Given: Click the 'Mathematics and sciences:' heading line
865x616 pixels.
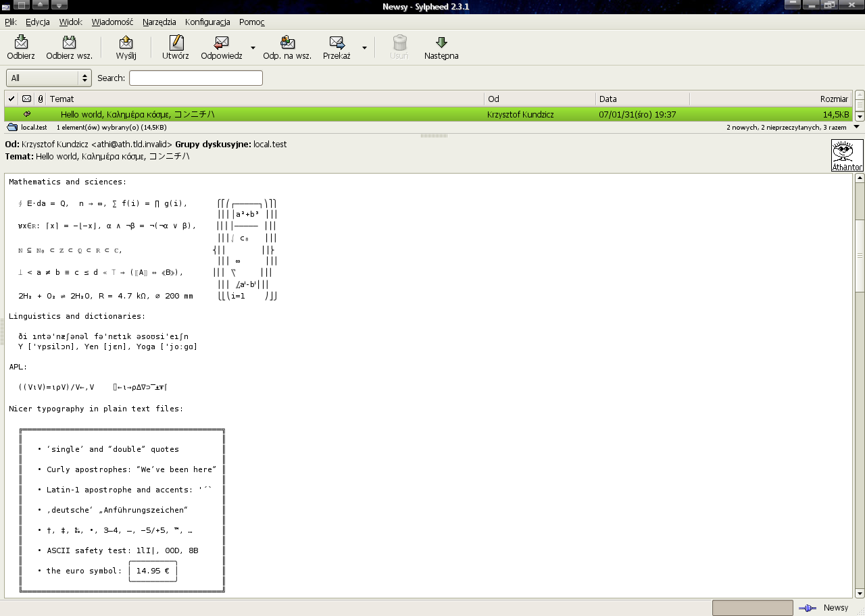Looking at the screenshot, I should [68, 182].
